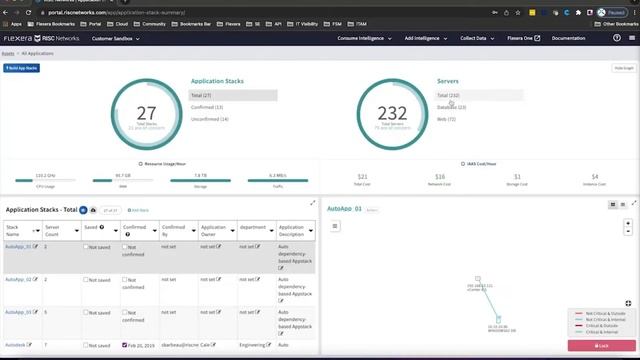Edit department for AutoApp_02 row

pyautogui.click(x=258, y=279)
